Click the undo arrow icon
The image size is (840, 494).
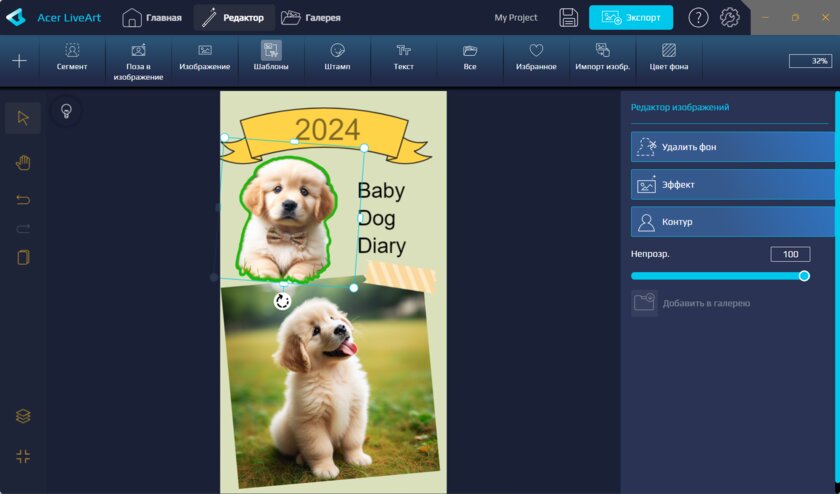click(x=23, y=200)
